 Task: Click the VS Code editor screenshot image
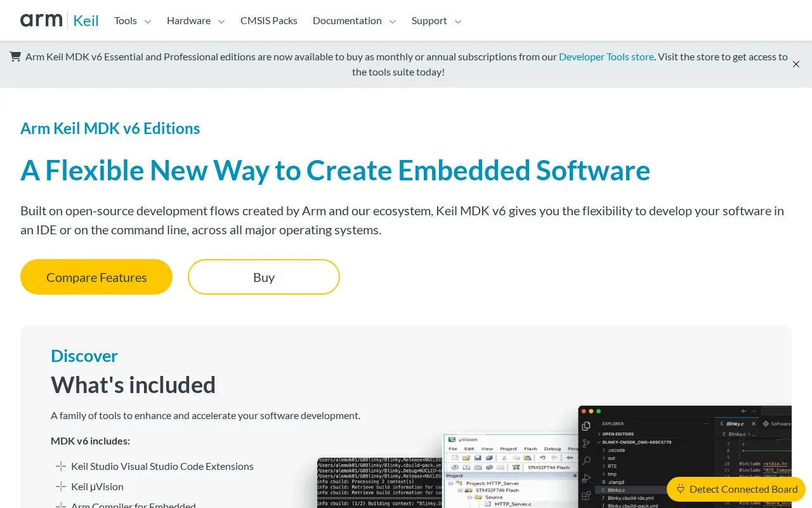pyautogui.click(x=685, y=457)
